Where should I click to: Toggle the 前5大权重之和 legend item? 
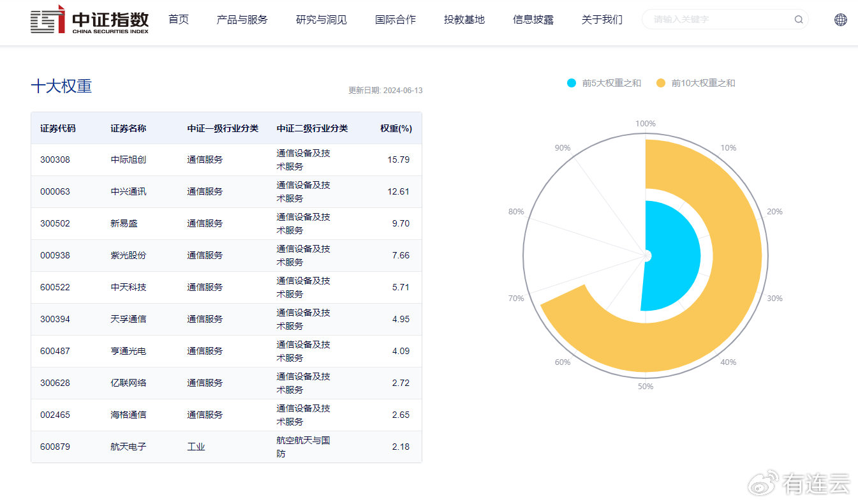pos(604,83)
